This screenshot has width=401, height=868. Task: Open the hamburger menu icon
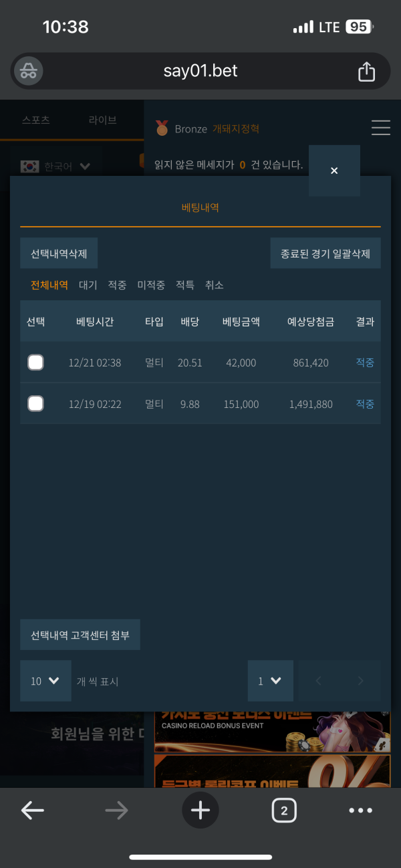pos(381,128)
